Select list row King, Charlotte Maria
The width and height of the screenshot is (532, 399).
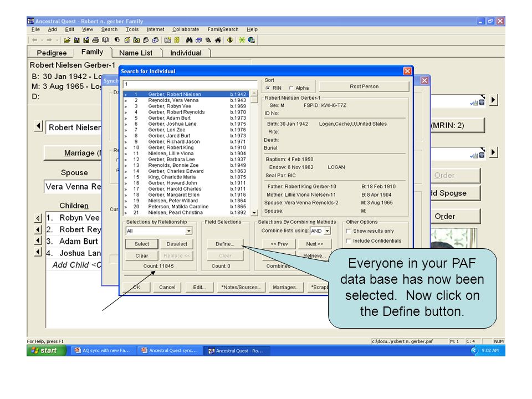[186, 177]
